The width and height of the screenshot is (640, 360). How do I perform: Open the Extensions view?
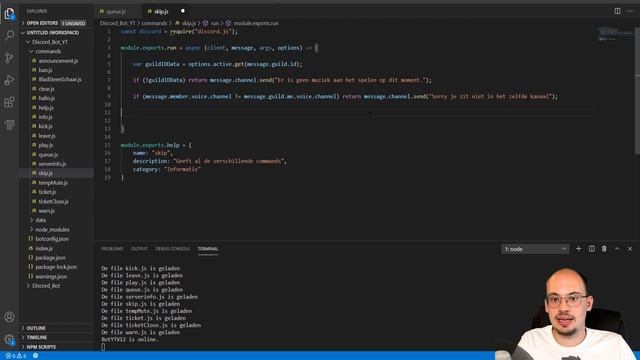pyautogui.click(x=9, y=102)
